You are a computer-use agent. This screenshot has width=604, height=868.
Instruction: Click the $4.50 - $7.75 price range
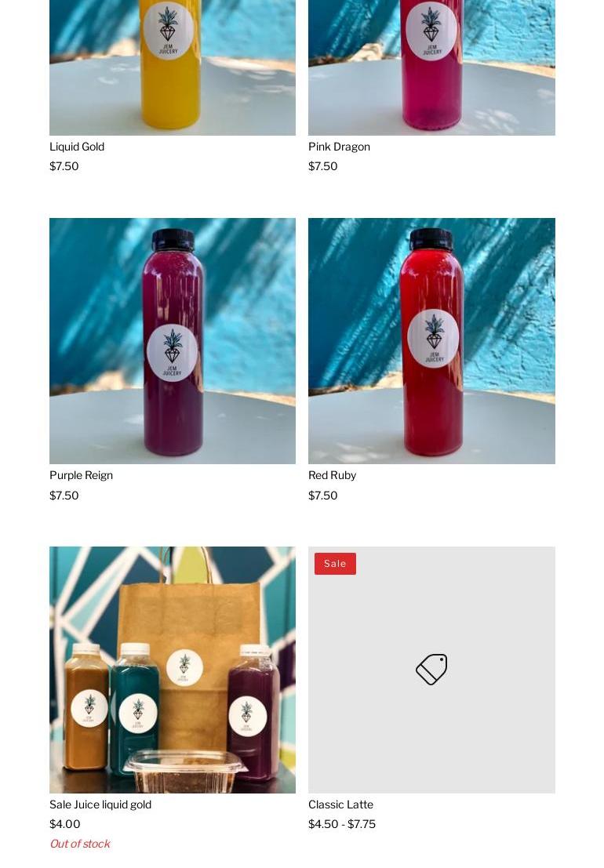pyautogui.click(x=342, y=824)
